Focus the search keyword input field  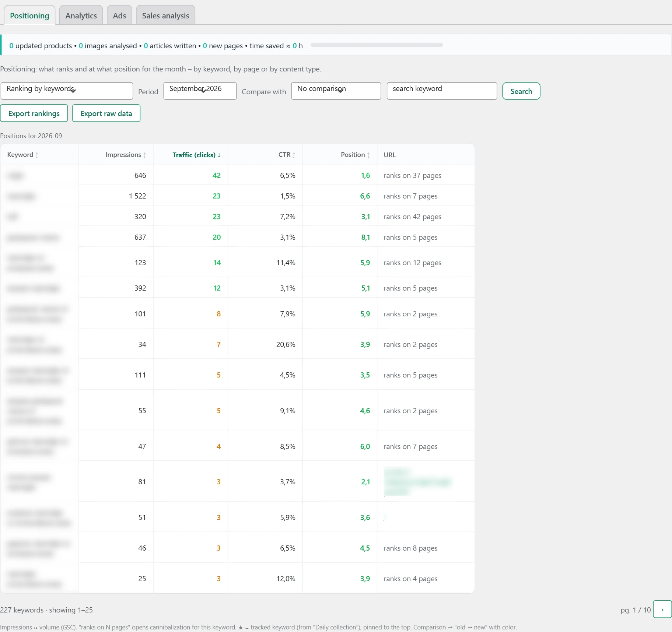442,91
